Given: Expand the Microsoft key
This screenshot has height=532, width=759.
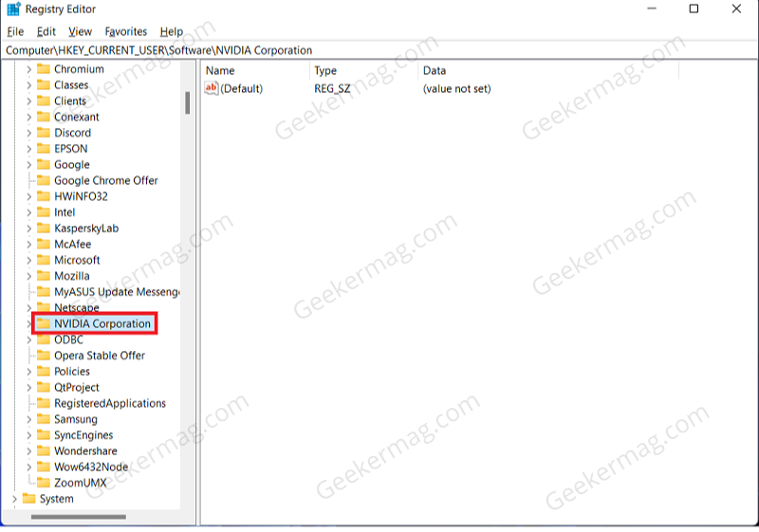Looking at the screenshot, I should point(28,261).
